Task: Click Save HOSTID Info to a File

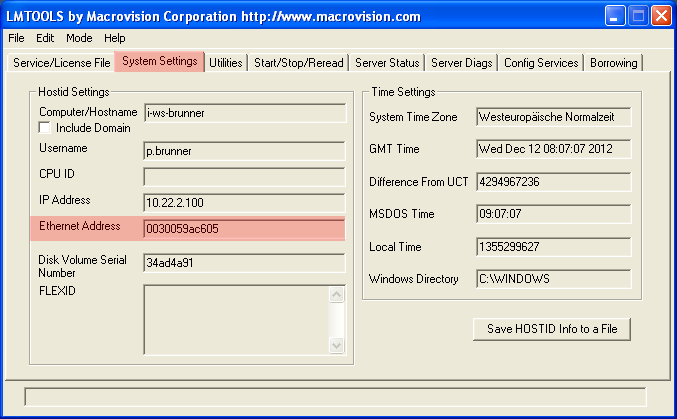Action: point(552,329)
